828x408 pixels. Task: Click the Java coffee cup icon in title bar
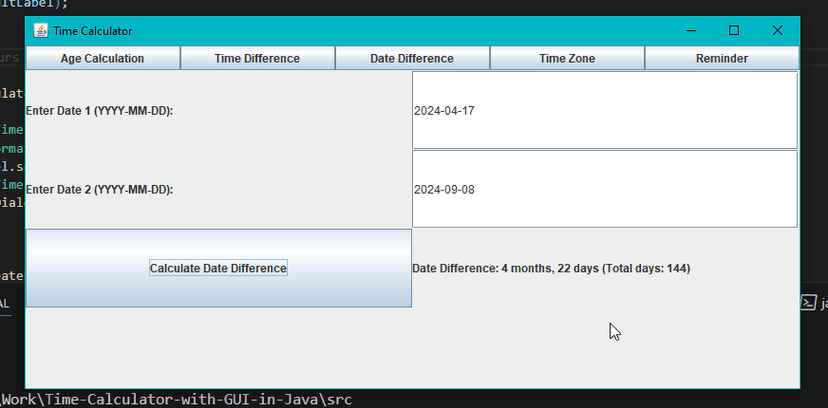pyautogui.click(x=41, y=31)
